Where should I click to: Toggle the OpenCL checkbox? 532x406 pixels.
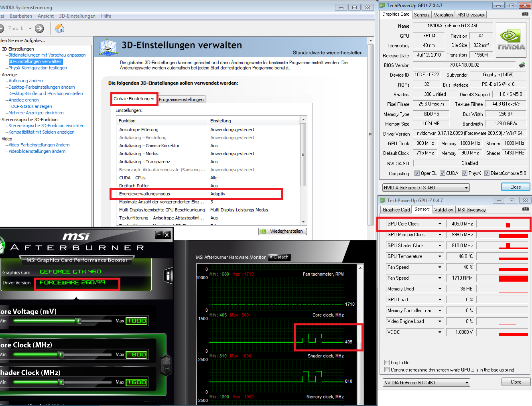click(417, 173)
